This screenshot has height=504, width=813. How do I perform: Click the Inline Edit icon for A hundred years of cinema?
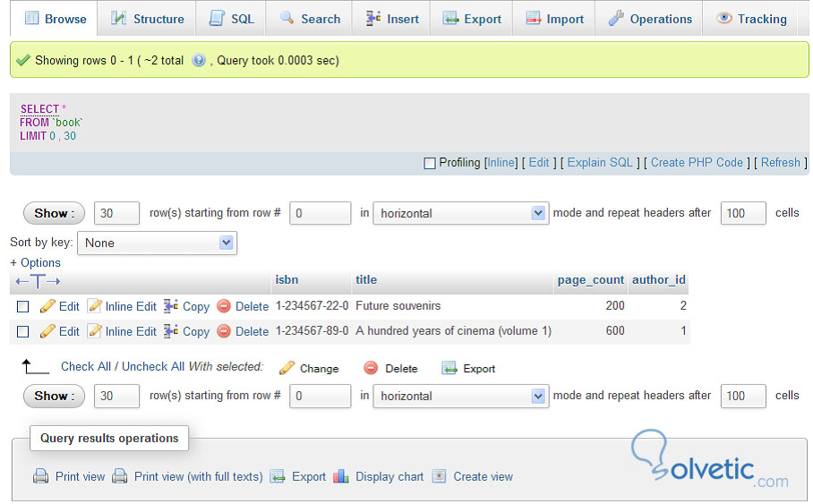[94, 331]
